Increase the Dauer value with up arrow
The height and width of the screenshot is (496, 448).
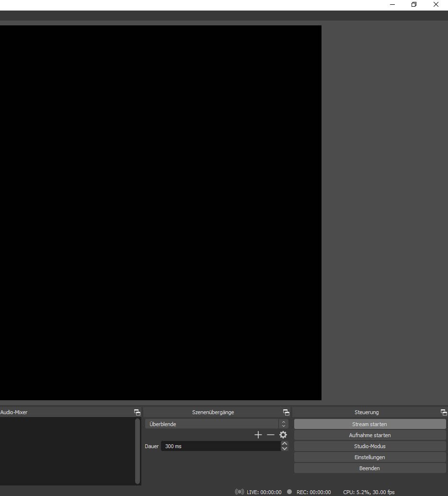284,443
